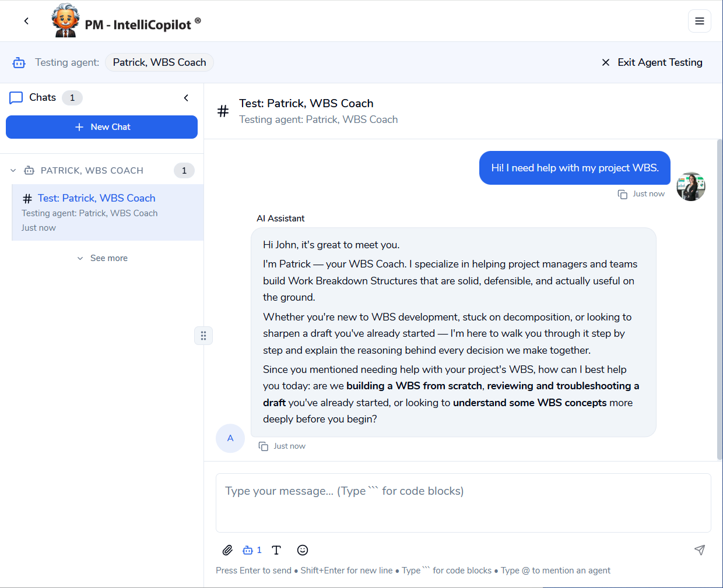Click the message input field

pyautogui.click(x=464, y=502)
